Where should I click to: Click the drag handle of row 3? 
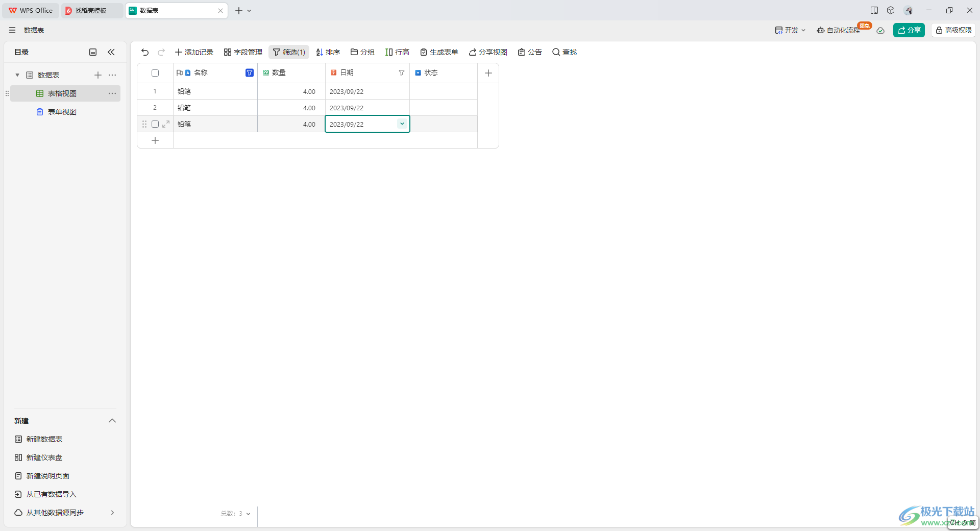144,124
